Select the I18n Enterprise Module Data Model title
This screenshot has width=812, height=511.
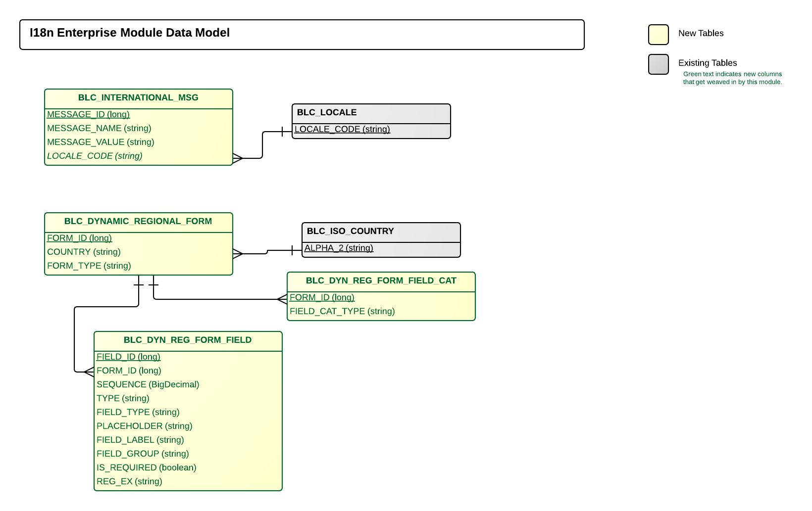click(x=130, y=33)
